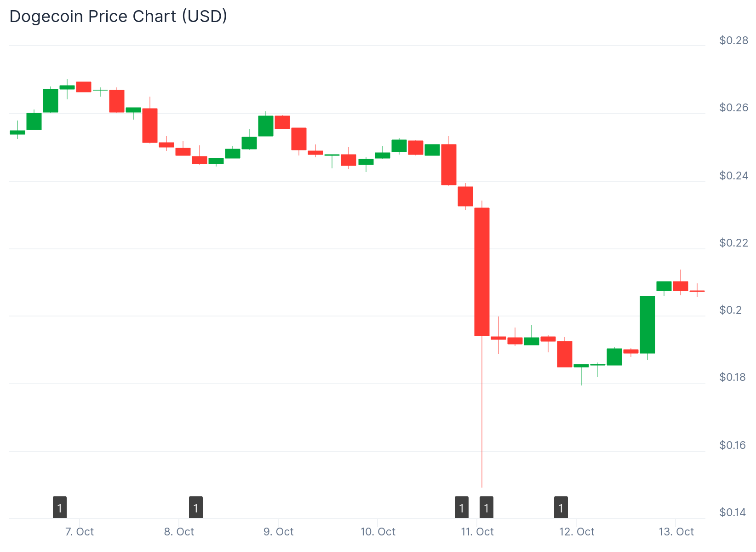Click the 9. Oct date label
Screen dimensions: 756x552
pos(278,532)
